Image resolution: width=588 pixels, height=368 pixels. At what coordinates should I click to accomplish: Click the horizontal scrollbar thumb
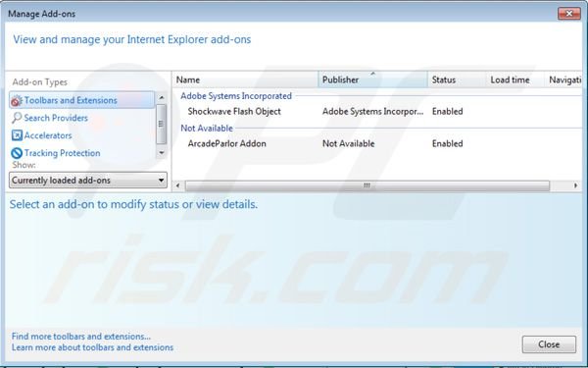pos(367,185)
